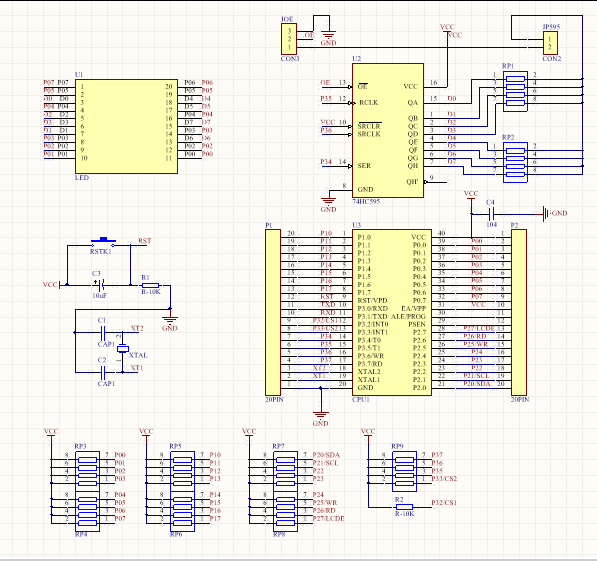Click the 'ALE/PROG' pin name on U3
The image size is (597, 561).
pos(409,316)
